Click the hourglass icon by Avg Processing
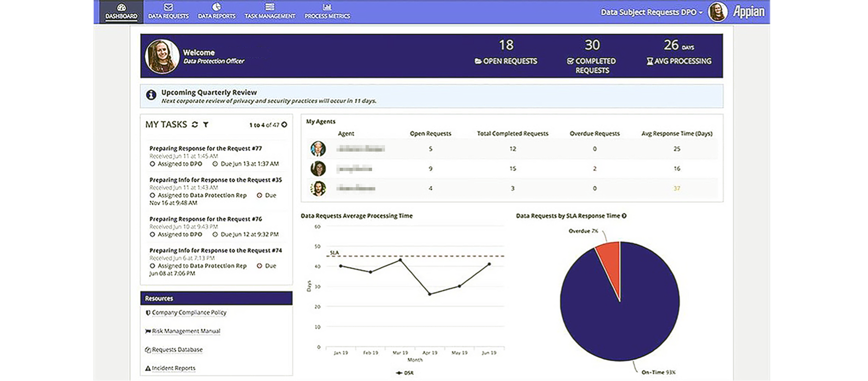868x381 pixels. [x=650, y=61]
